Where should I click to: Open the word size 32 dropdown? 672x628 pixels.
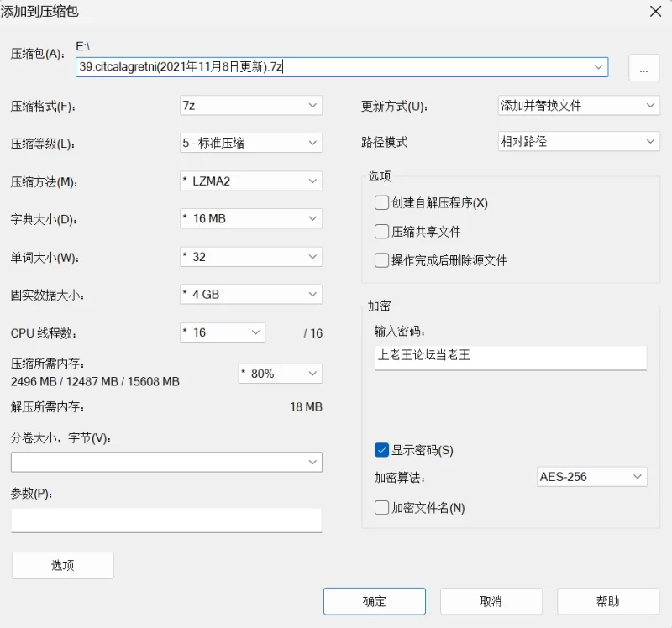click(250, 257)
